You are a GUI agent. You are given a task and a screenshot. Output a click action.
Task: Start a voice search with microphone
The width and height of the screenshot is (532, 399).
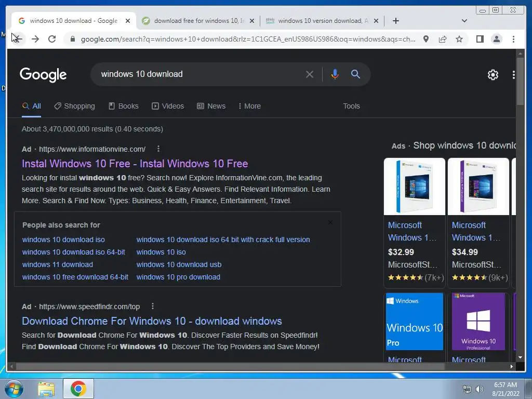click(x=335, y=74)
